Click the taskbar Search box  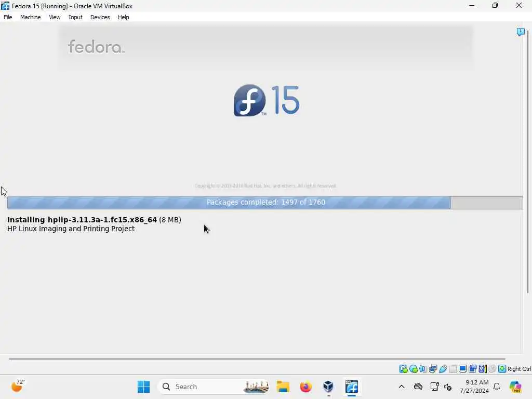click(214, 387)
